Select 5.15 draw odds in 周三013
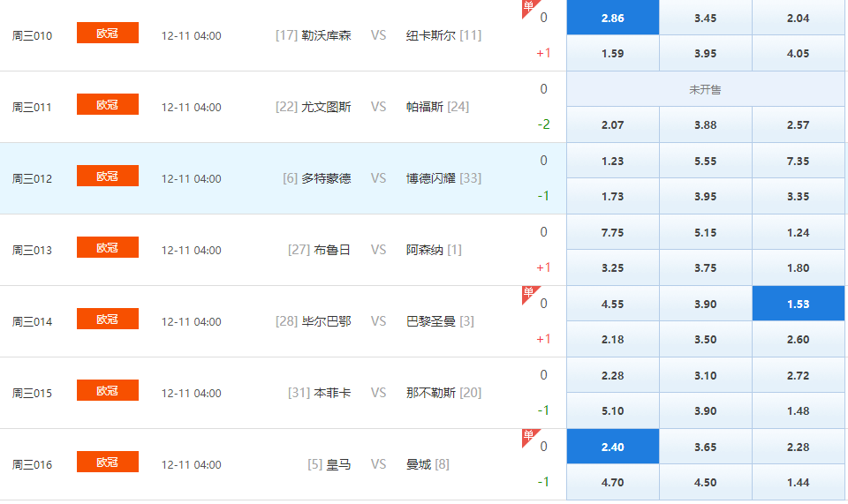Viewport: 848px width, 504px height. [705, 232]
